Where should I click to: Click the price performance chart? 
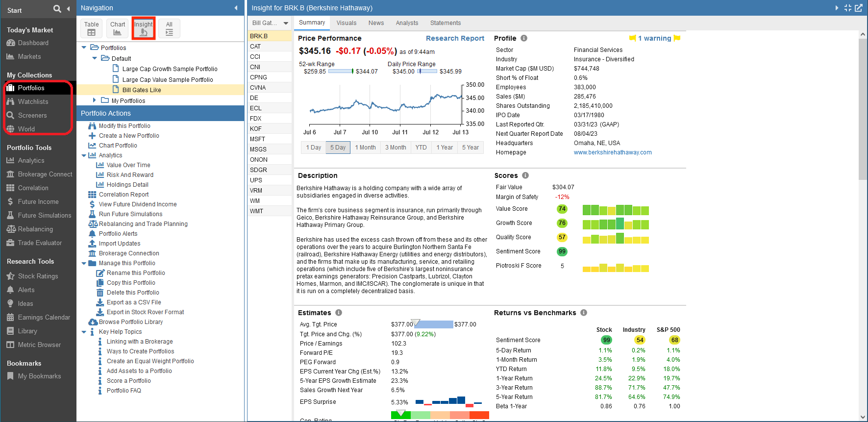[x=385, y=104]
